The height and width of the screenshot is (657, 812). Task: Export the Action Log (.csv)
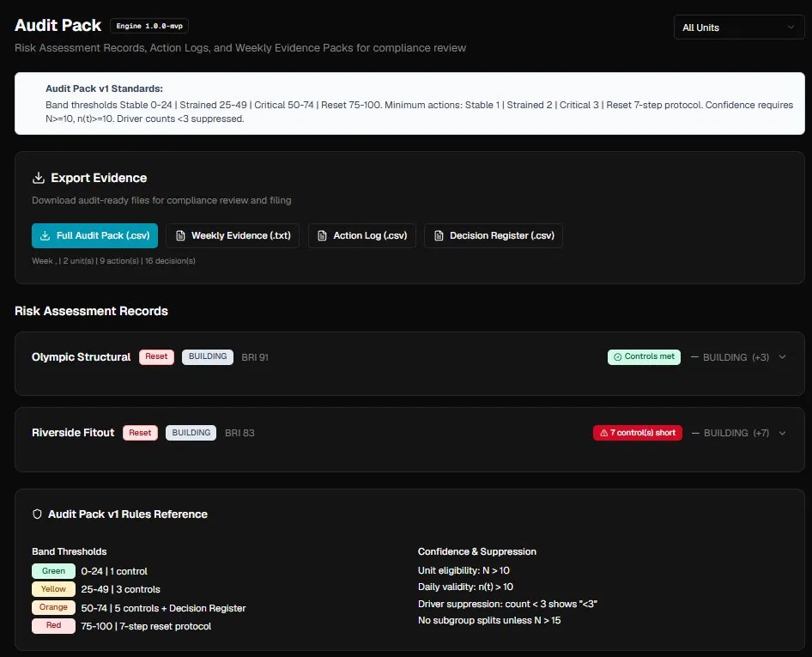coord(362,236)
